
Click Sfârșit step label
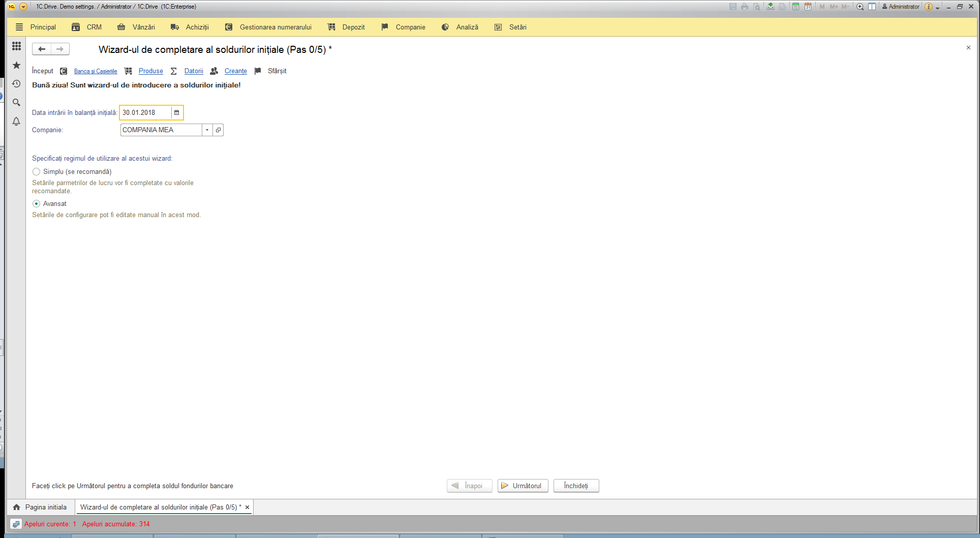click(x=277, y=71)
